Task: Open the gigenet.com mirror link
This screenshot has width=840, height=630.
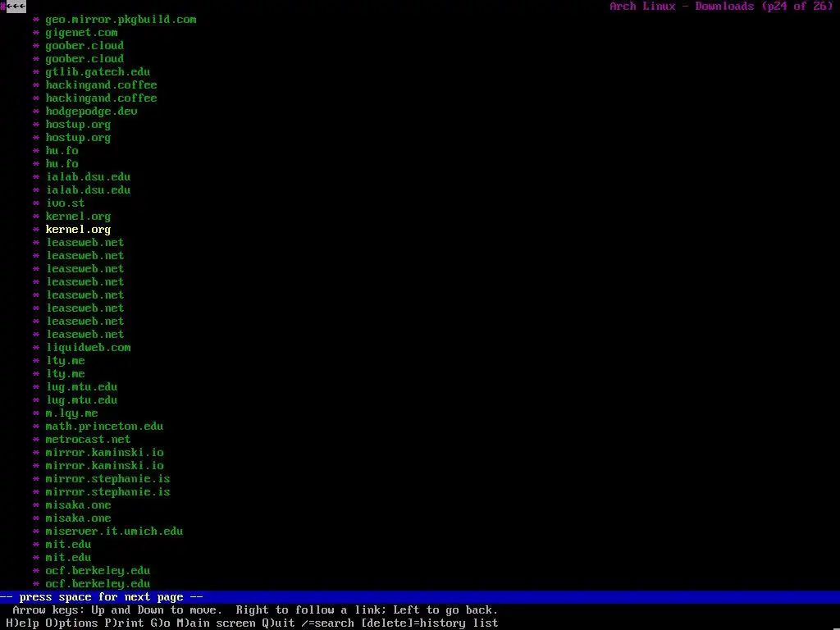Action: [x=81, y=33]
